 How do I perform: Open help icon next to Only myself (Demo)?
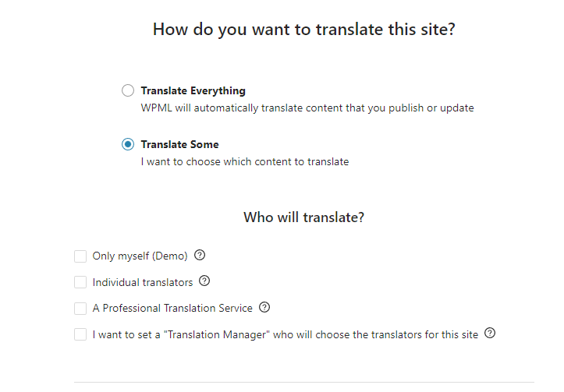[x=200, y=255]
